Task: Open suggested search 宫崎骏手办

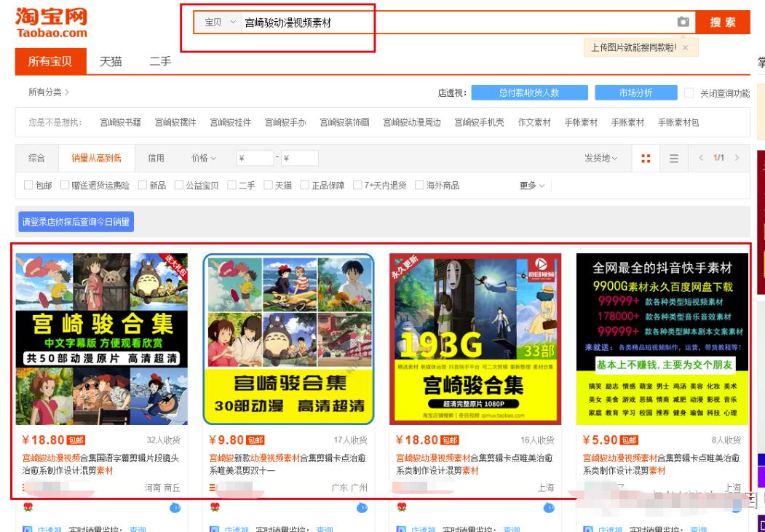Action: pyautogui.click(x=285, y=122)
